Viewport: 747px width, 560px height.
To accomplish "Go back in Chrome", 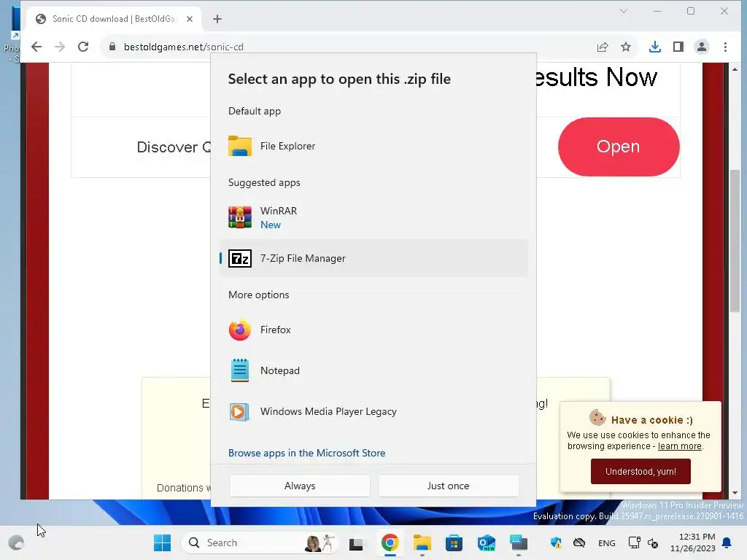I will click(36, 47).
